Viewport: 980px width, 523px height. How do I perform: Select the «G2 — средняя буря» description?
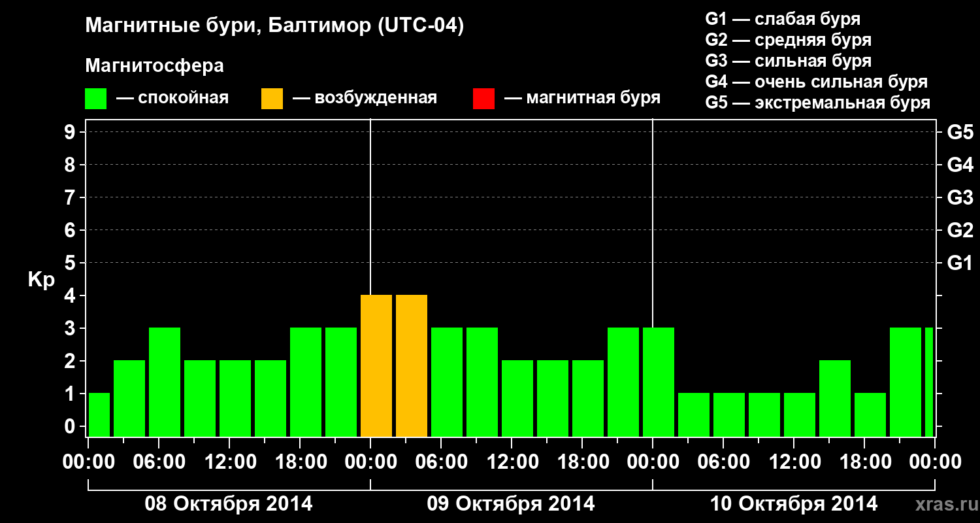coord(789,40)
